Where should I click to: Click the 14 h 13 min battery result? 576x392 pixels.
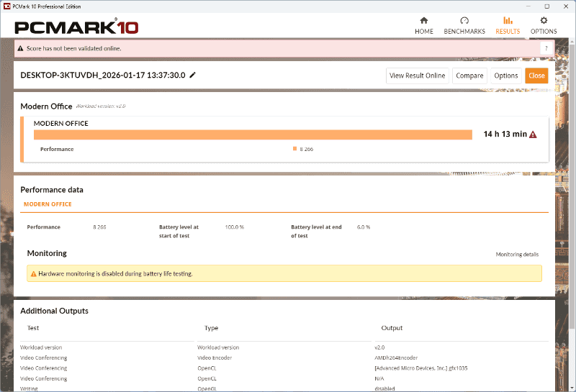(x=505, y=135)
